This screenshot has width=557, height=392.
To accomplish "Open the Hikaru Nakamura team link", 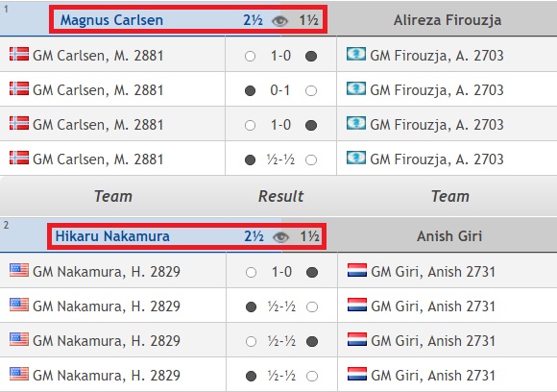I will point(112,236).
